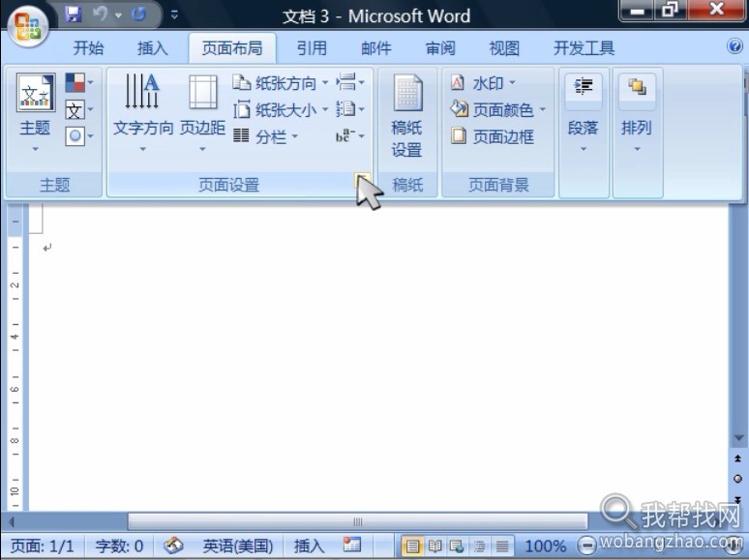Expand the 段落 paragraph group
This screenshot has height=560, width=749.
point(584,114)
